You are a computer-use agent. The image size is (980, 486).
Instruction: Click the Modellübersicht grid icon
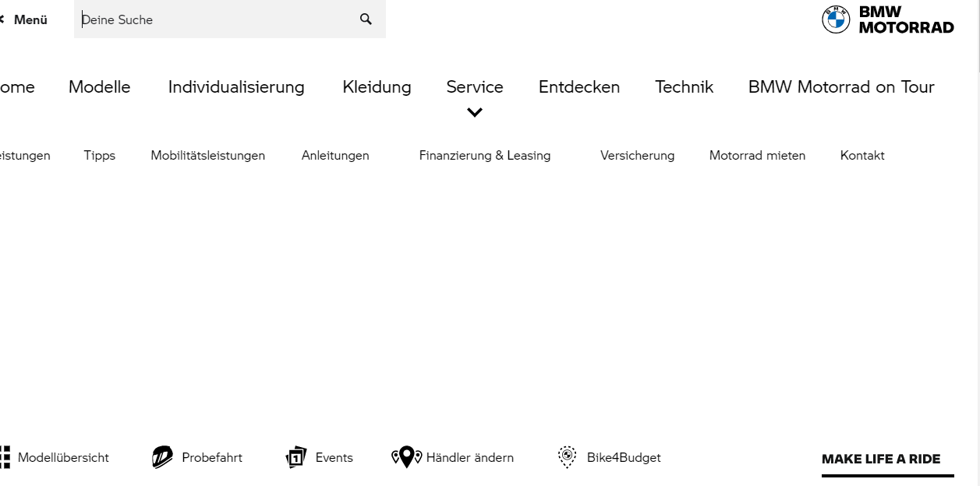pos(5,457)
